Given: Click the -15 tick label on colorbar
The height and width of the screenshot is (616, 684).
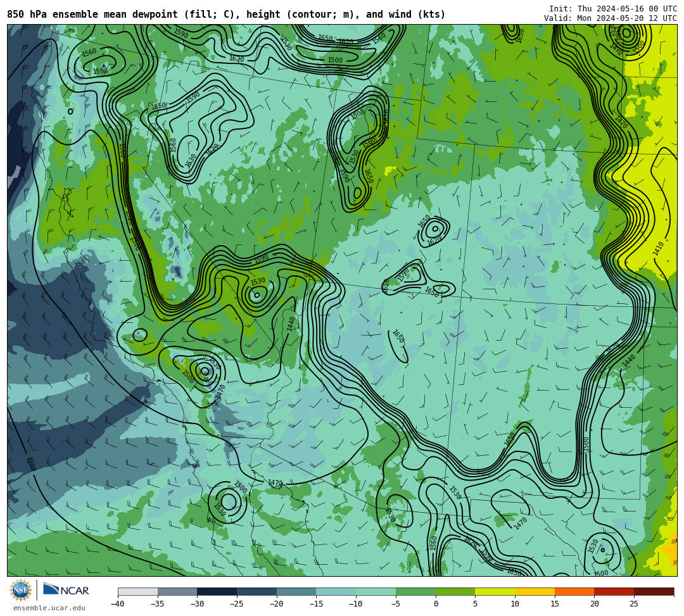Looking at the screenshot, I should [316, 604].
